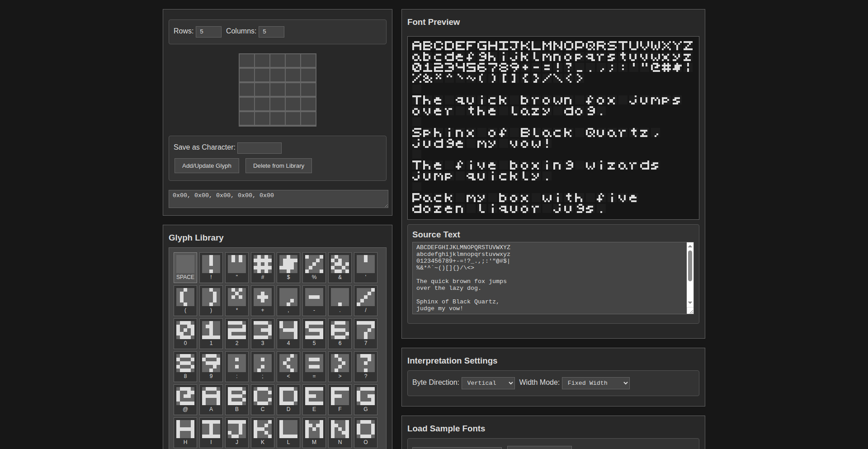Select the letter K glyph

tap(263, 432)
